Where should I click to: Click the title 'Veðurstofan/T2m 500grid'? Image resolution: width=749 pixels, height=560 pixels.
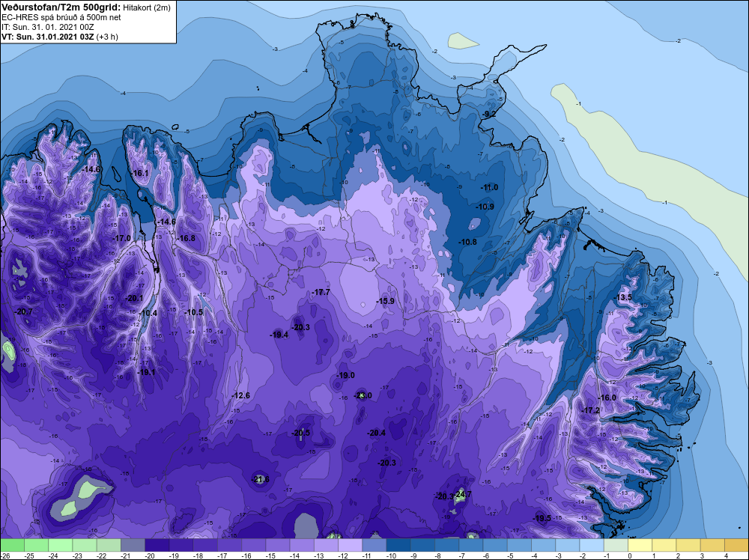[x=61, y=7]
